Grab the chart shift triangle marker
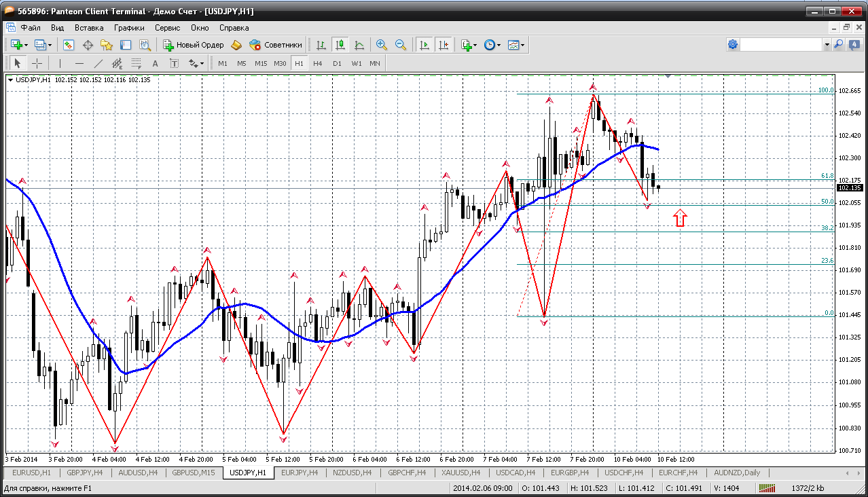The image size is (868, 497). pyautogui.click(x=668, y=76)
